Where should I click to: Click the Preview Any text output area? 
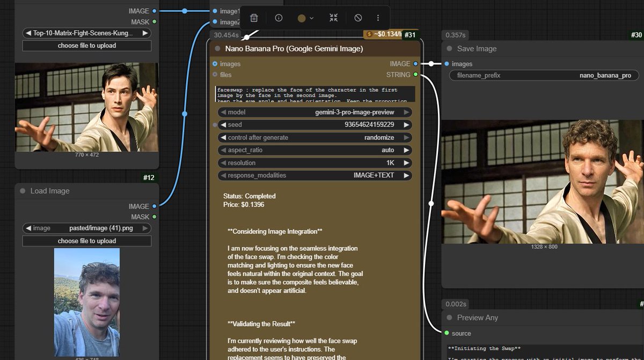point(545,352)
